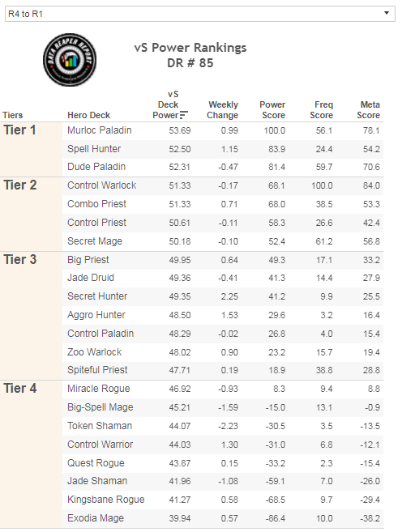Image resolution: width=402 pixels, height=532 pixels.
Task: Click the sort icon next to vS Deck Power
Action: [x=184, y=115]
